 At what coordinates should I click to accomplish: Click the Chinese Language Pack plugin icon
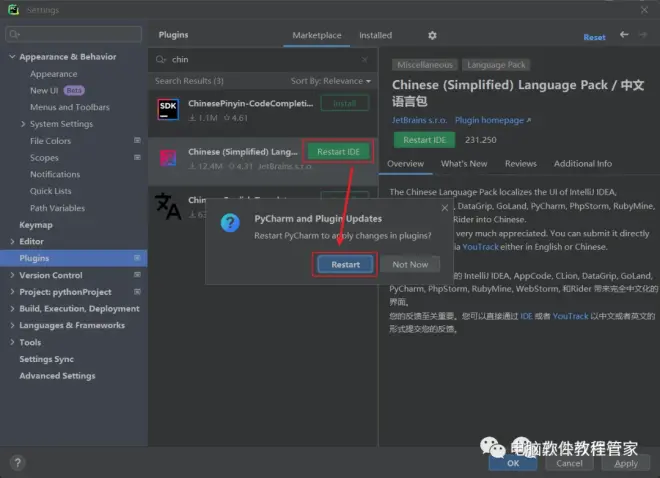pyautogui.click(x=168, y=158)
